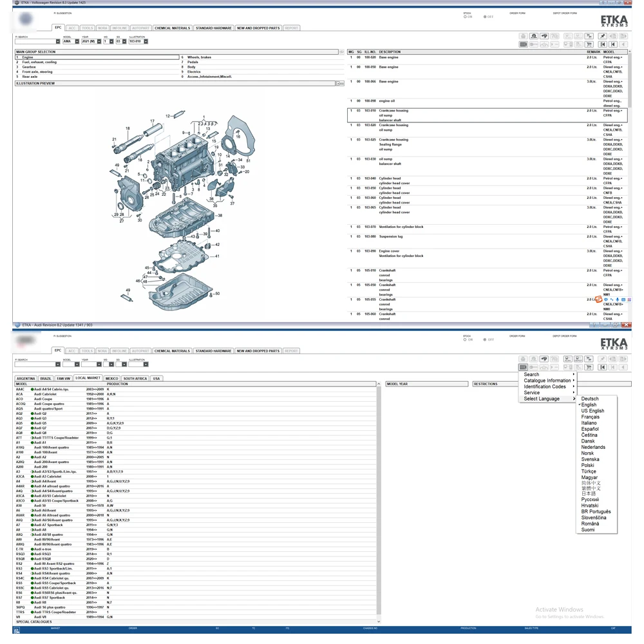This screenshot has width=644, height=644.
Task: Open the MG dropdown showing 1
Action: 111,41
